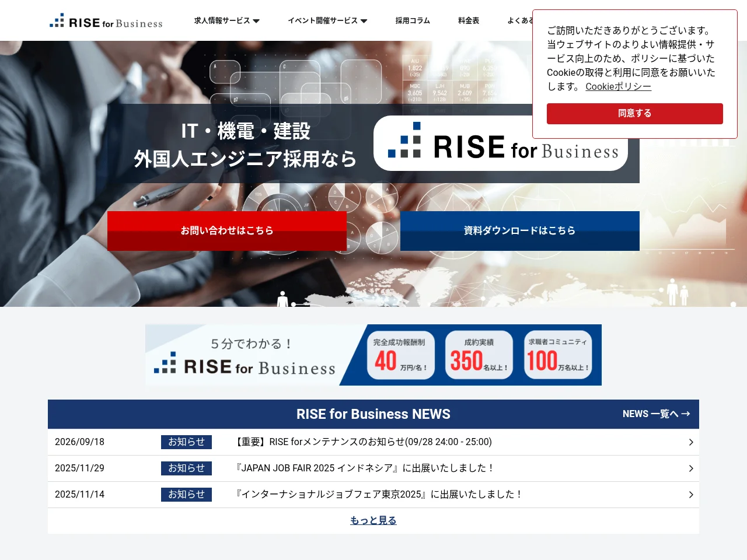Click the お知らせ tag on the 2026/09/18 row
Image resolution: width=747 pixels, height=560 pixels.
tap(186, 442)
